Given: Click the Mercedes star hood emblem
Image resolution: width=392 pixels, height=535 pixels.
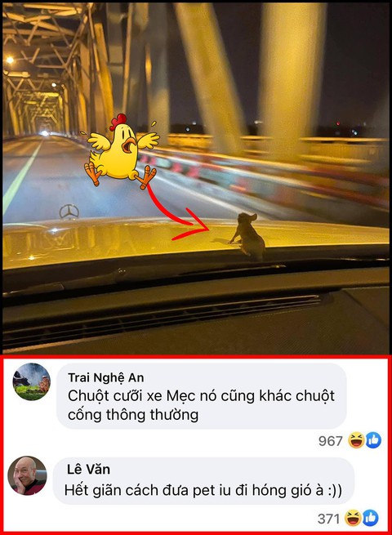Looking at the screenshot, I should click(69, 212).
